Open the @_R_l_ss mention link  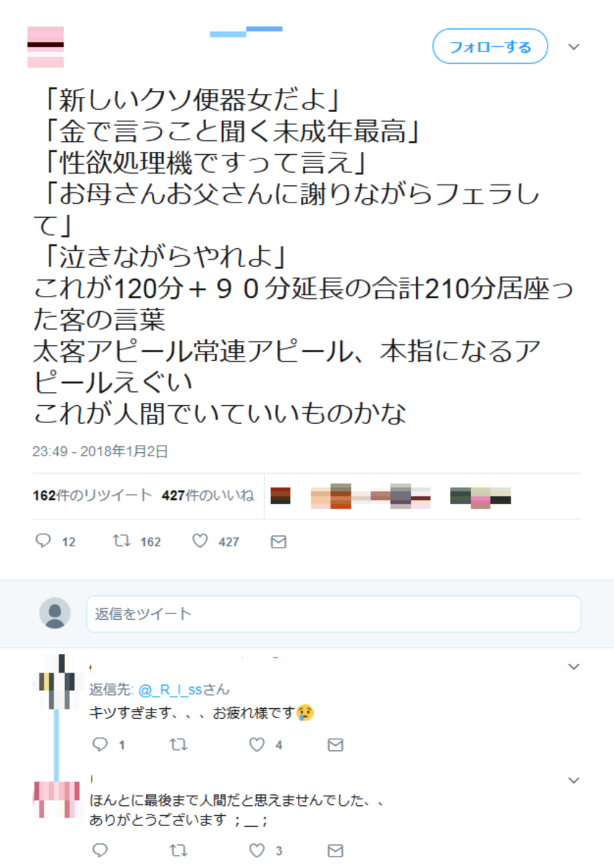[170, 689]
